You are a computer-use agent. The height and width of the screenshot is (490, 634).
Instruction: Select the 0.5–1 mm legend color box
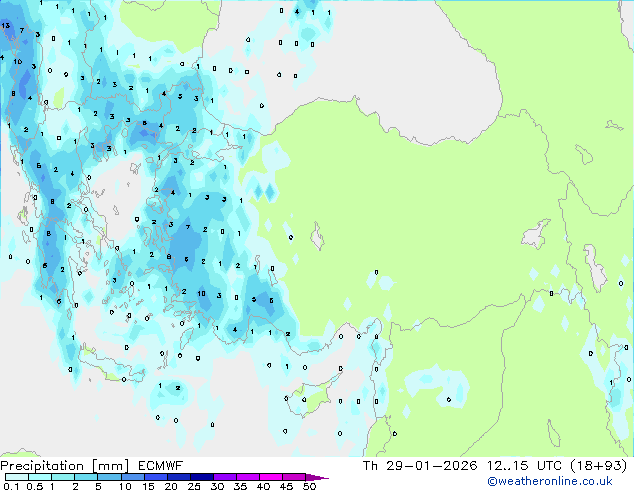40,477
